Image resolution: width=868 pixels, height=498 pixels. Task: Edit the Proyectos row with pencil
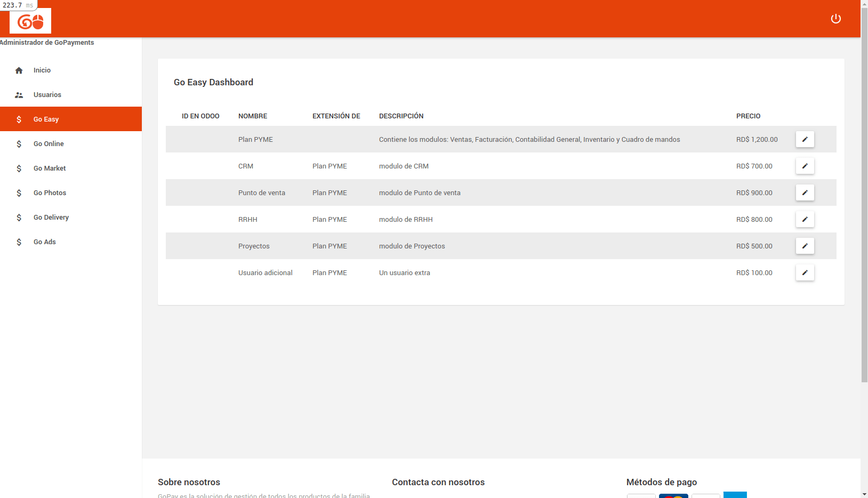[x=805, y=246]
